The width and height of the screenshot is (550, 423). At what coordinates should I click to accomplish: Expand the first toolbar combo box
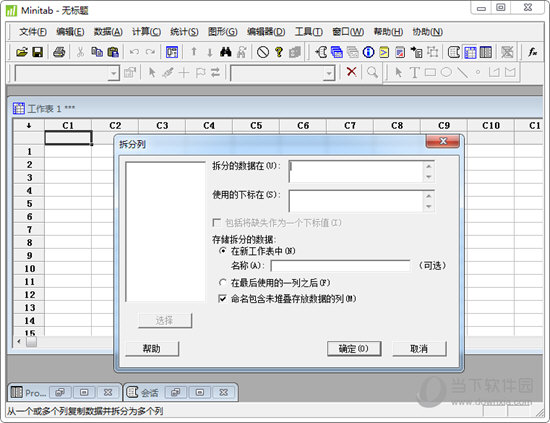[114, 73]
